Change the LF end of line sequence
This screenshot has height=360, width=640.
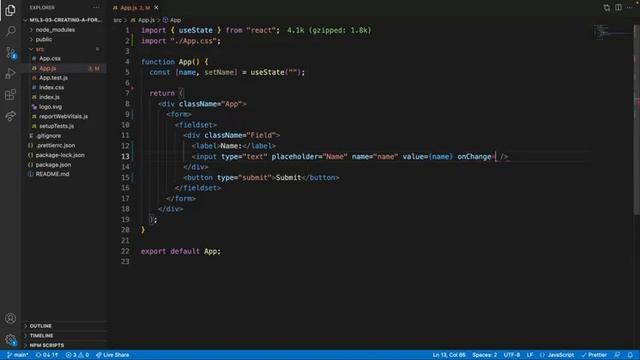[529, 355]
